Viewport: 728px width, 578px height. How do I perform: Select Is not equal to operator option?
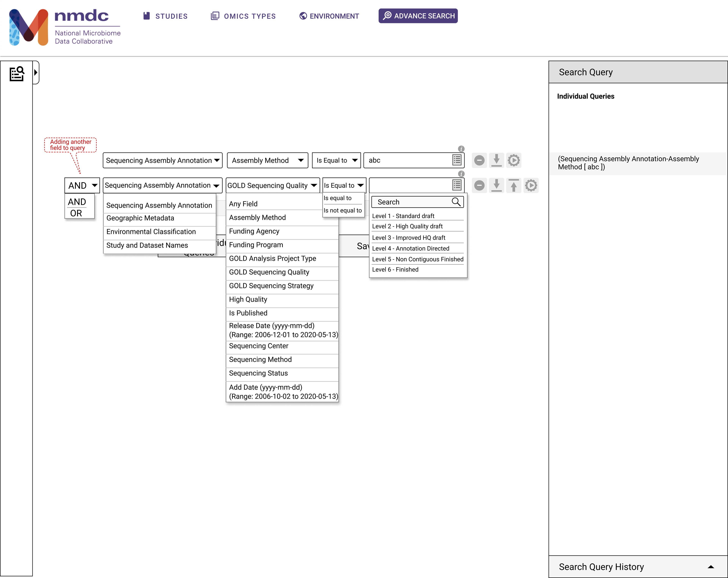pyautogui.click(x=343, y=210)
